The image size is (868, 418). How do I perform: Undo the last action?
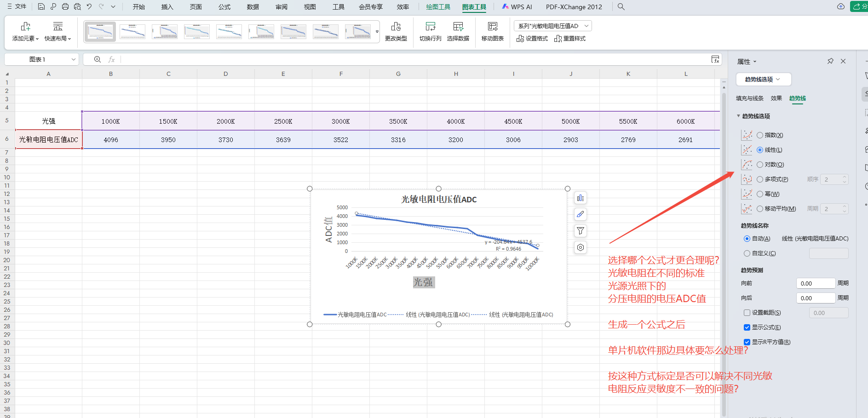point(89,6)
